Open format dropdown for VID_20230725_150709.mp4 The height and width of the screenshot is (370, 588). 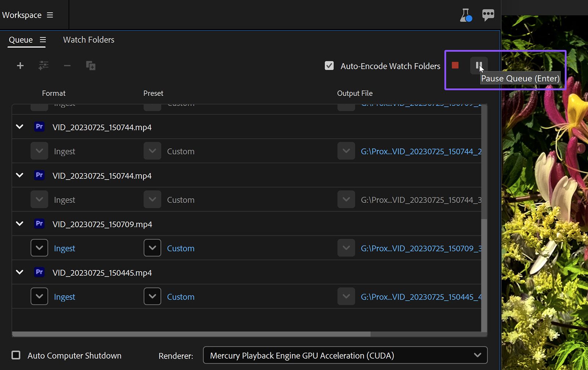coord(39,248)
